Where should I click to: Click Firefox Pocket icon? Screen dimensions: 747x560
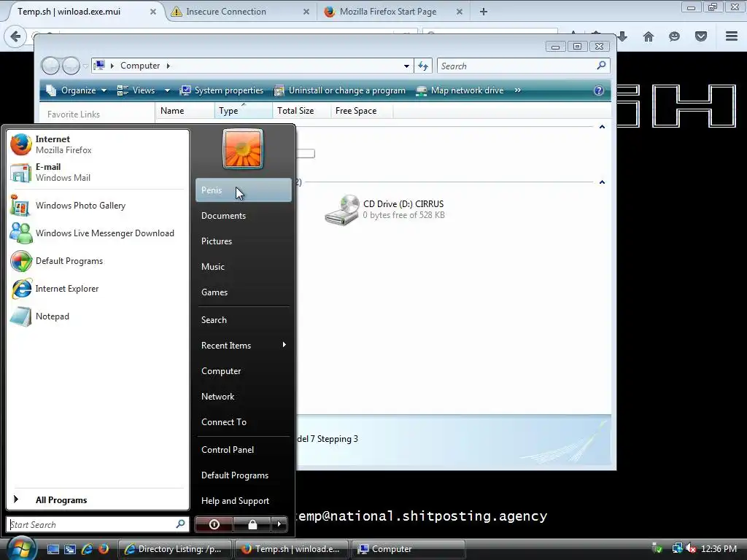(701, 36)
